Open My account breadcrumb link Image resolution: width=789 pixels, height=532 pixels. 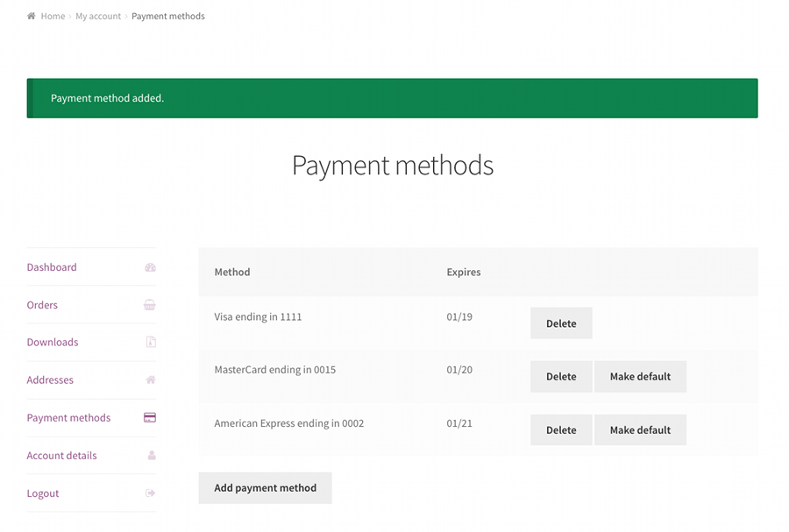98,16
